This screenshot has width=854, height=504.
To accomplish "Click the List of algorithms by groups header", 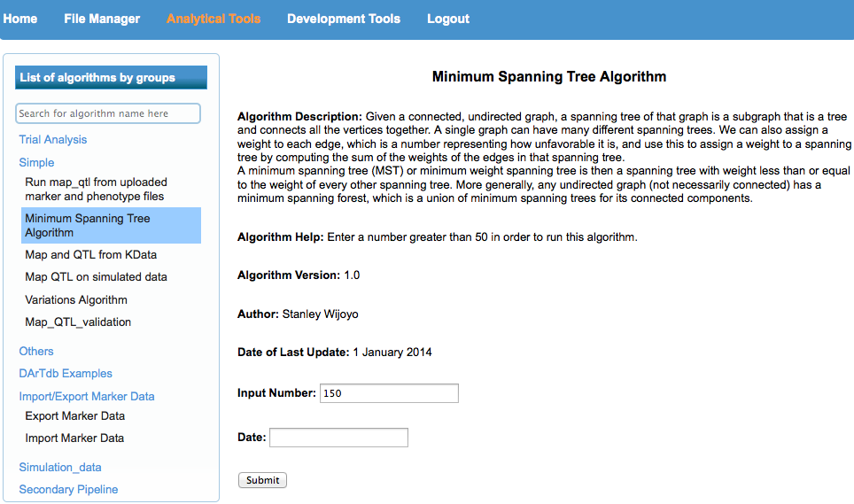I will pyautogui.click(x=111, y=77).
